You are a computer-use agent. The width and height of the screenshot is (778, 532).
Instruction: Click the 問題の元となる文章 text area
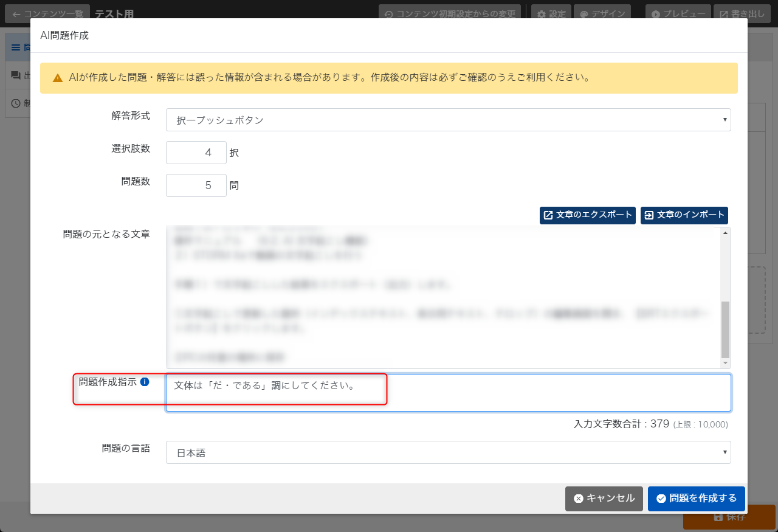click(442, 298)
